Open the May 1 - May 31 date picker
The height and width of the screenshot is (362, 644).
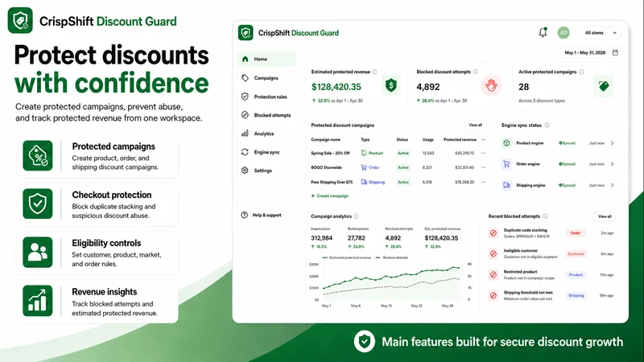tap(590, 52)
